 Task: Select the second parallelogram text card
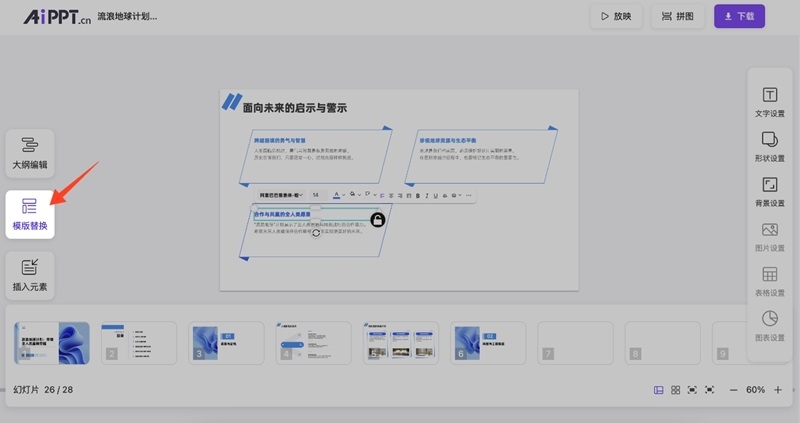481,156
